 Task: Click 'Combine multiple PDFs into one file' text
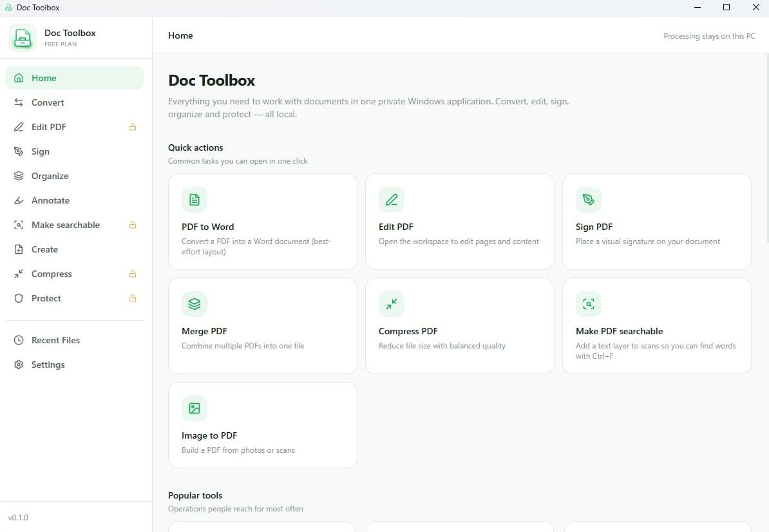point(243,346)
